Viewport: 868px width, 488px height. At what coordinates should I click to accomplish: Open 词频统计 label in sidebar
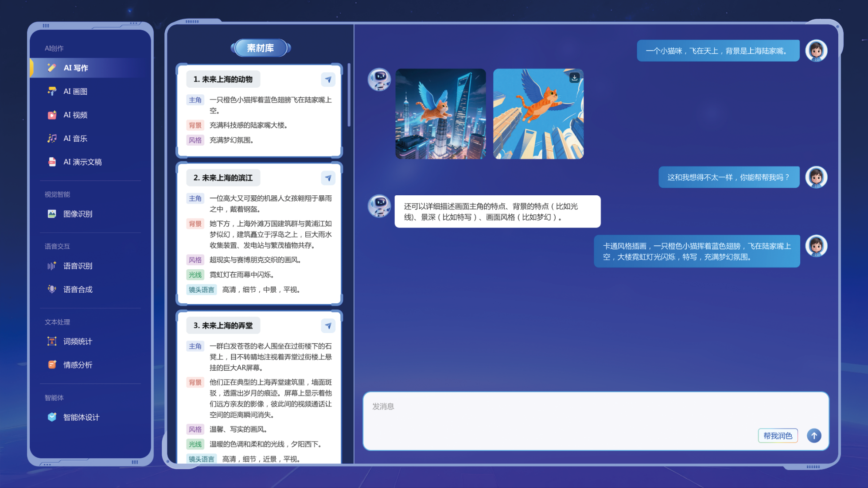[78, 341]
